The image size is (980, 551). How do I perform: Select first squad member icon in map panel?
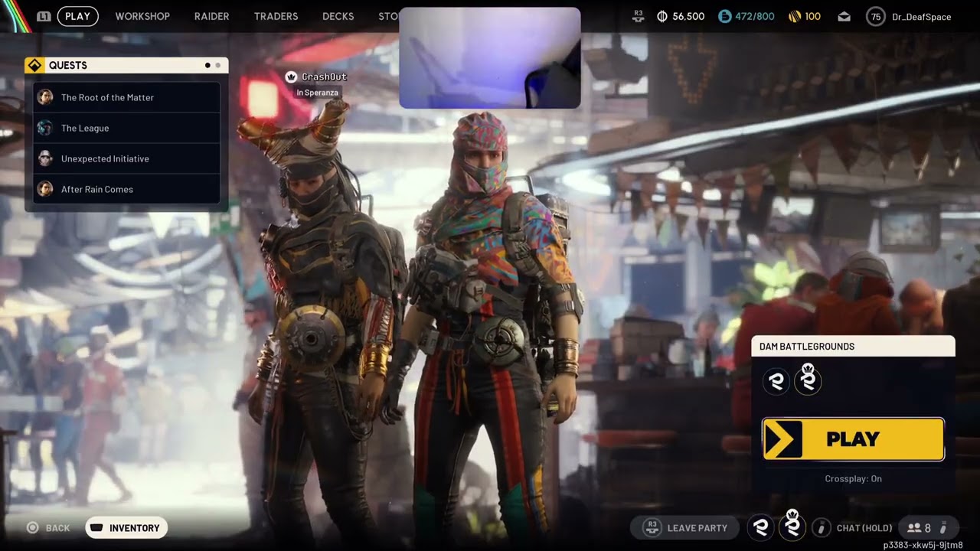coord(776,381)
